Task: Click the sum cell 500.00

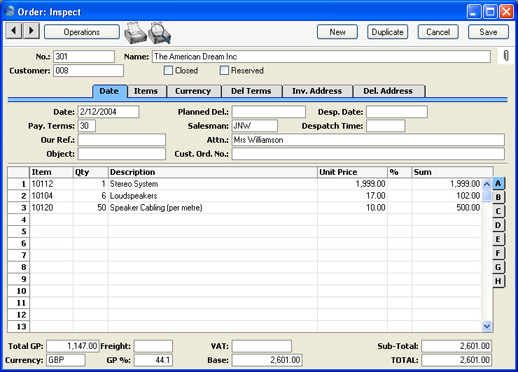Action: coord(447,208)
